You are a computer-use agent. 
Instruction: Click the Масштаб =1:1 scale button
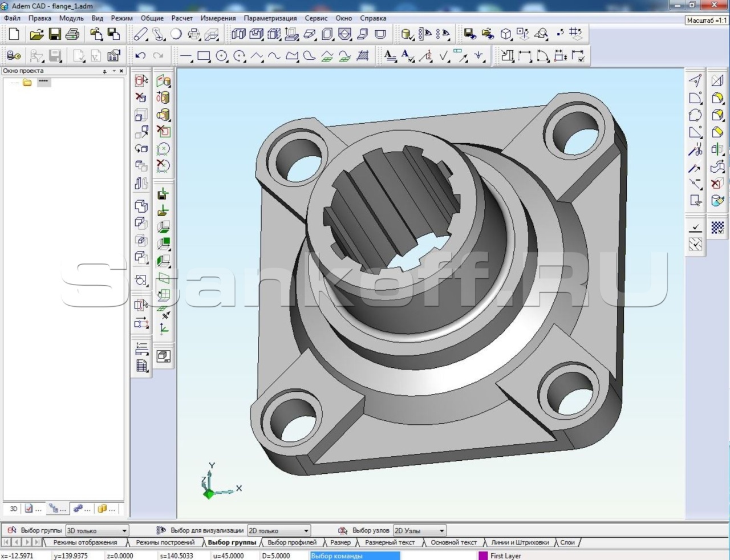[x=707, y=20]
